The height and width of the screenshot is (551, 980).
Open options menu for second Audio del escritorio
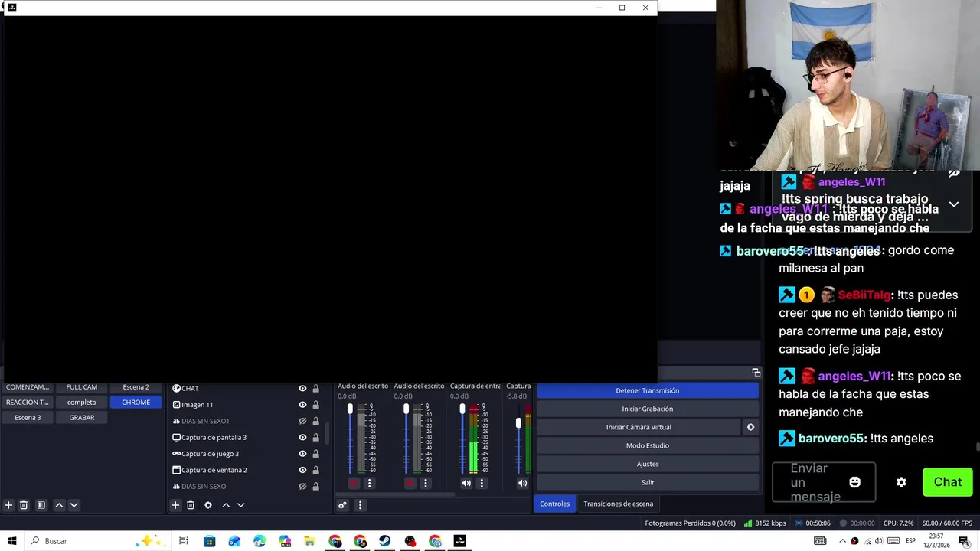[426, 483]
